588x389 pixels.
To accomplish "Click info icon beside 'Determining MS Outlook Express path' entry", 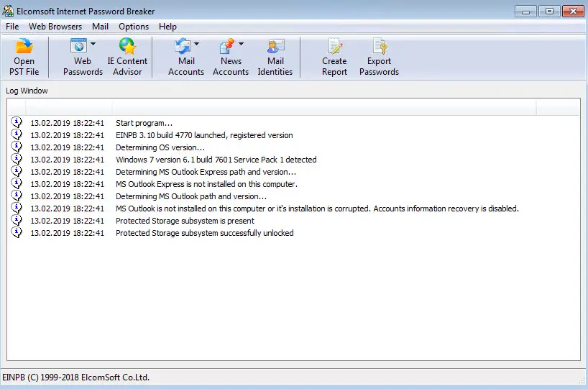I will coord(17,171).
